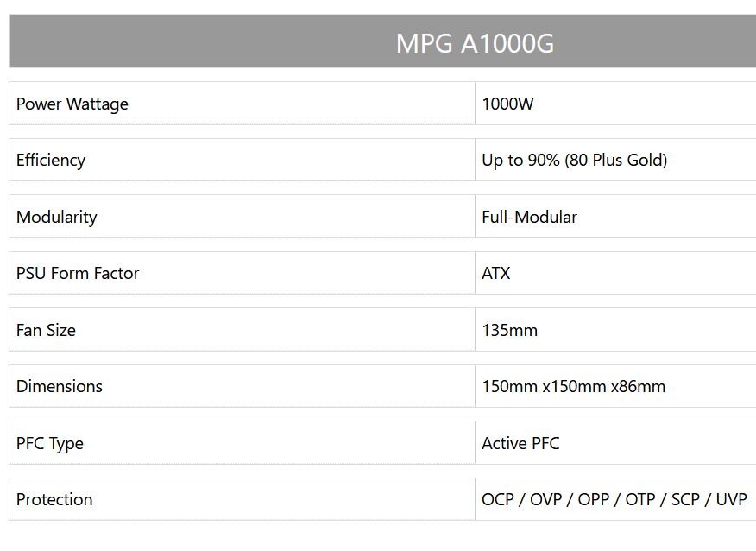
Task: Click the 150mm x150mm x86mm value
Action: (x=574, y=386)
